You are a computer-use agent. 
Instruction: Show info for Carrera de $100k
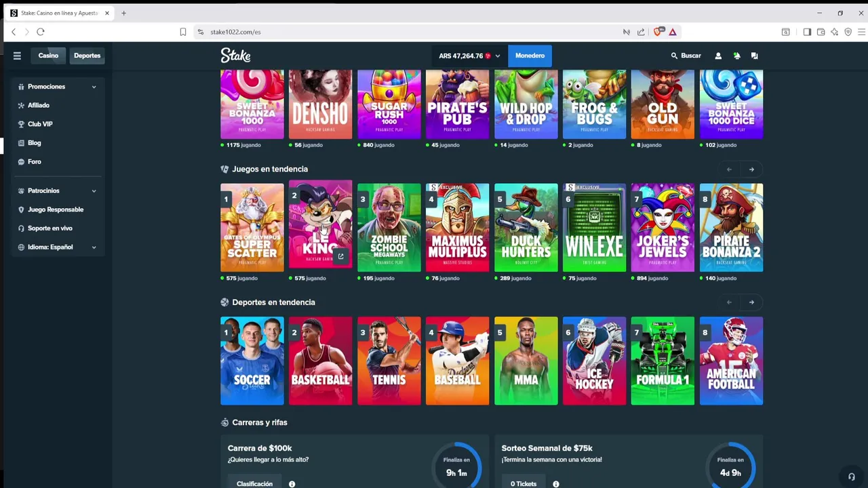point(292,484)
